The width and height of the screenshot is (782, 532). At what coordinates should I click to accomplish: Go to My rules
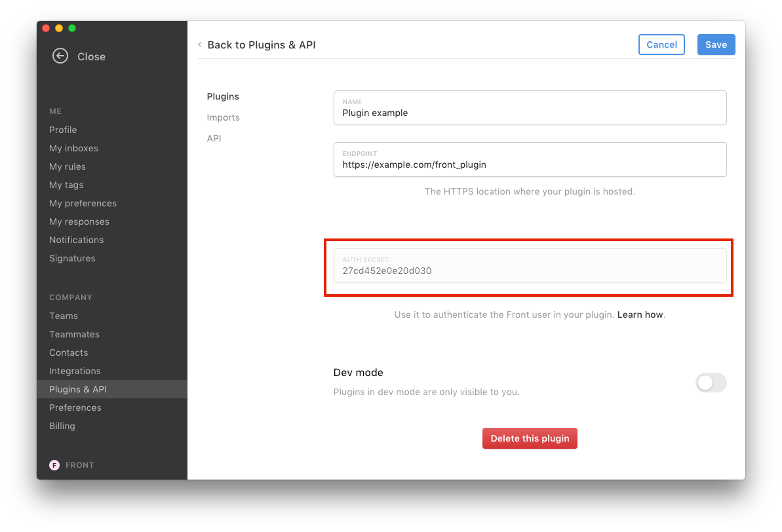(68, 166)
